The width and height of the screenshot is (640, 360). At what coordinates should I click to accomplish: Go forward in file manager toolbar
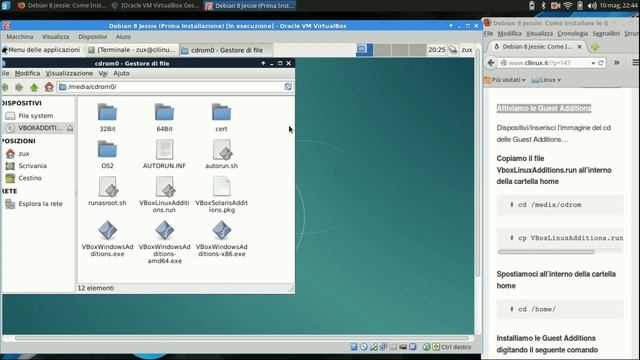point(19,87)
